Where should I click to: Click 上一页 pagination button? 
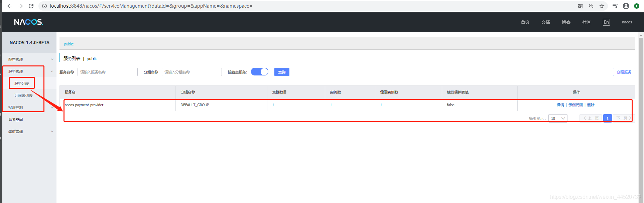coord(591,118)
